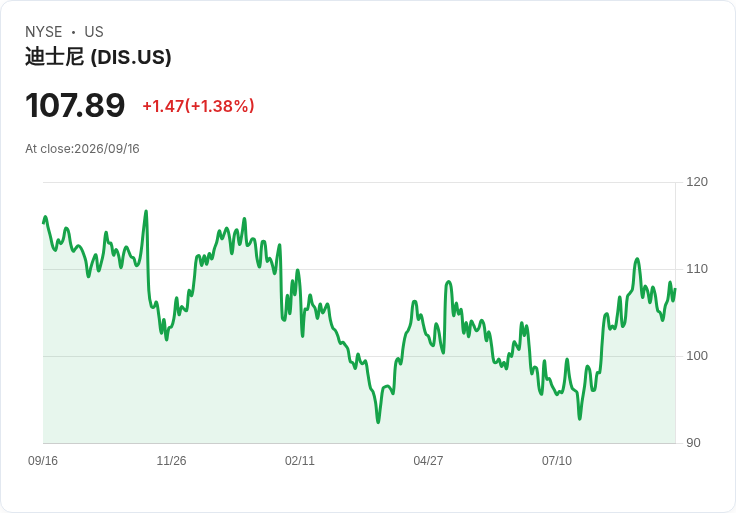Click the 107.89 current price
This screenshot has height=513, width=736.
point(75,105)
